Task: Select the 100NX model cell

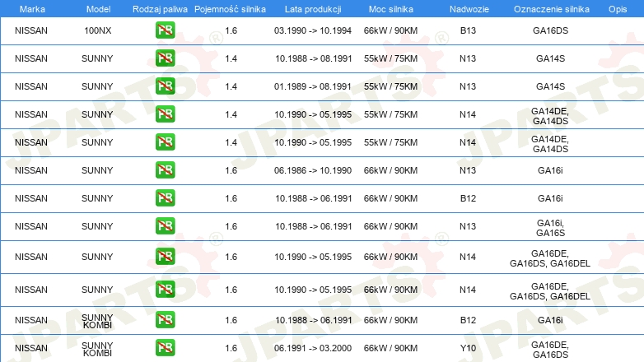Action: point(98,30)
